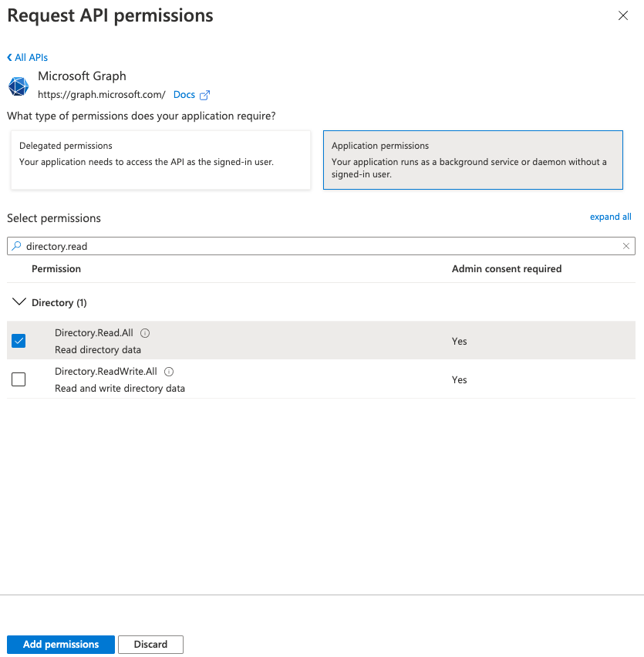
Task: Close the Request API permissions panel
Action: pyautogui.click(x=623, y=16)
